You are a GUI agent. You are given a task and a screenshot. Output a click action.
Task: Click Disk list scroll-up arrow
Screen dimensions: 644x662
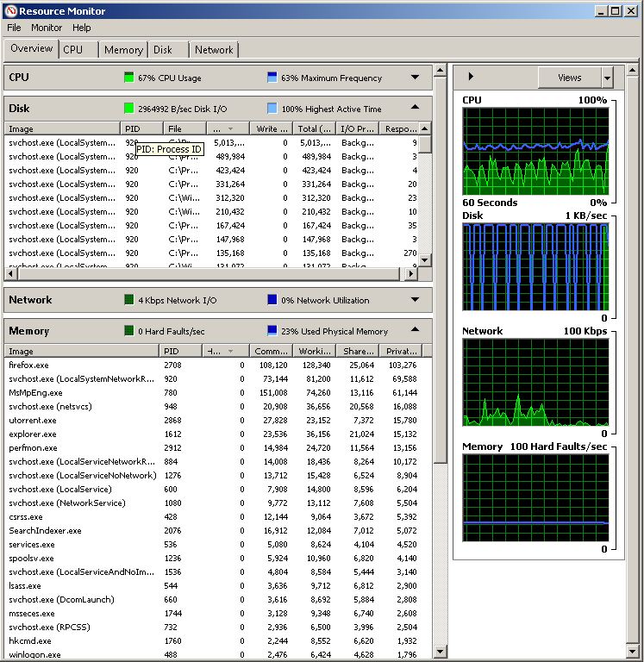click(x=425, y=128)
